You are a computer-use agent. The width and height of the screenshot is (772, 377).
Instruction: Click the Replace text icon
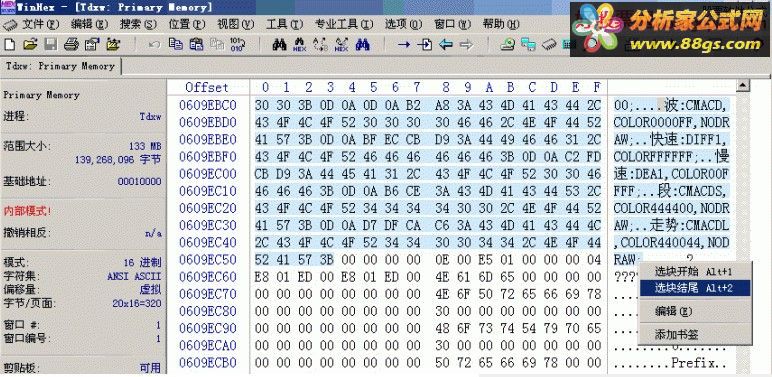point(321,45)
